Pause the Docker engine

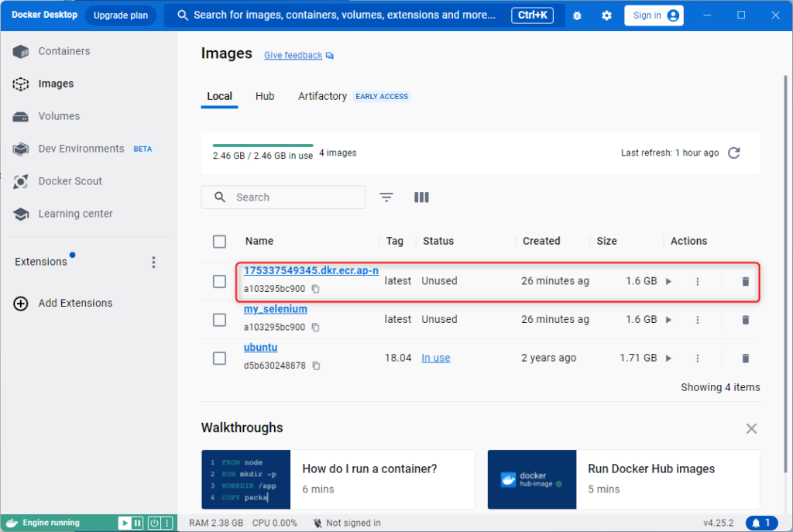(x=138, y=523)
